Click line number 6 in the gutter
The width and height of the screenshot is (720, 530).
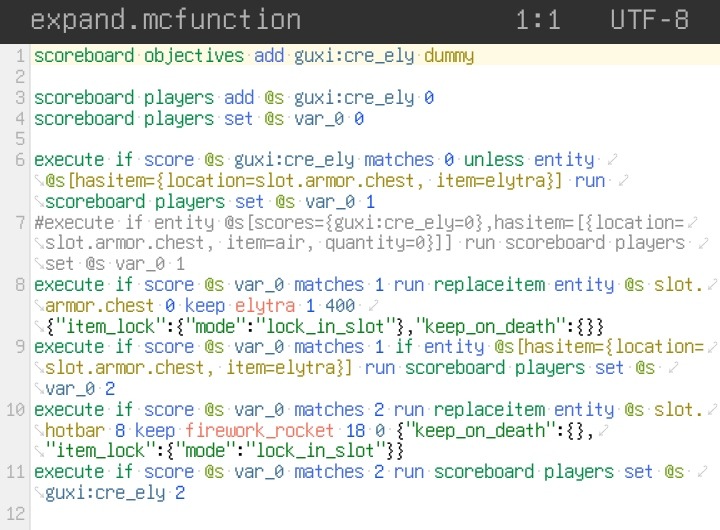click(20, 160)
